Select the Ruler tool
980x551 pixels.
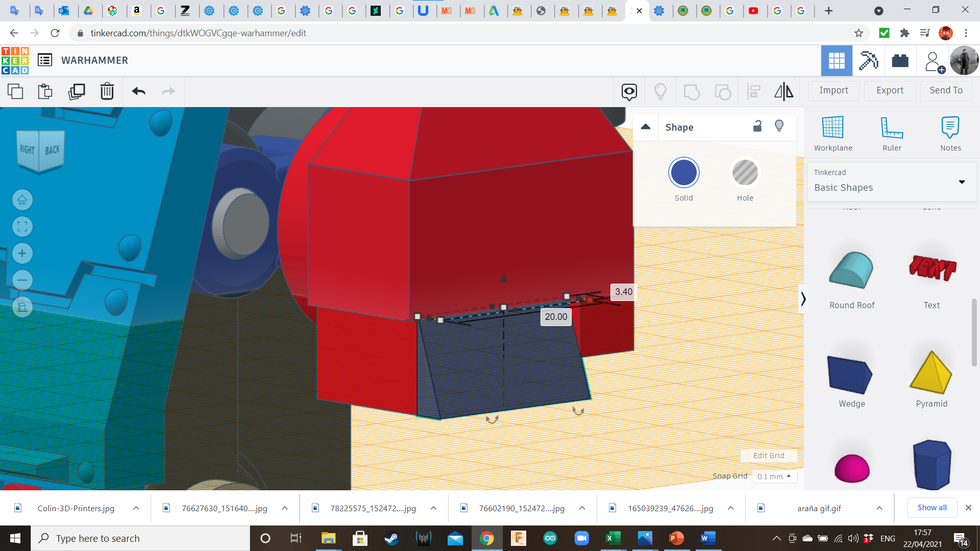(x=892, y=133)
